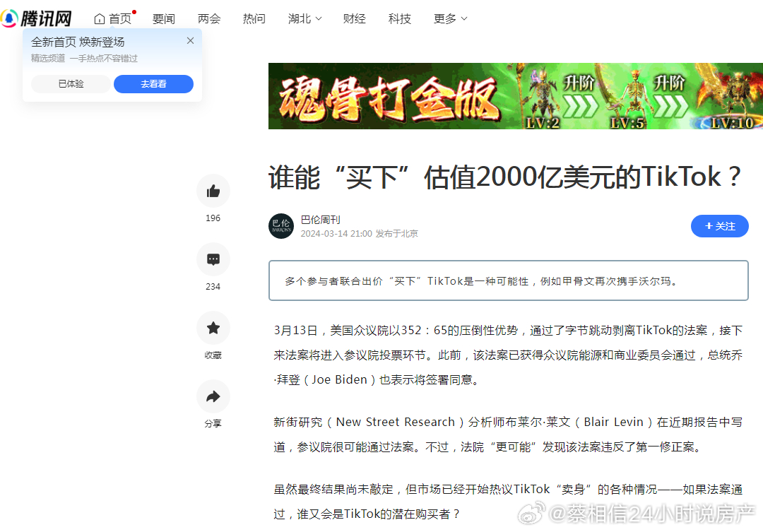Go to 首页 home tab
The width and height of the screenshot is (763, 532).
[113, 18]
